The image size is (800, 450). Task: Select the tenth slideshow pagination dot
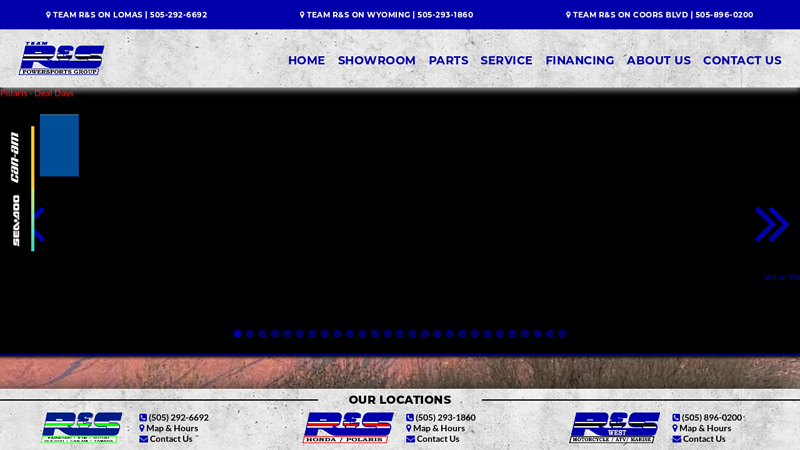pos(350,334)
